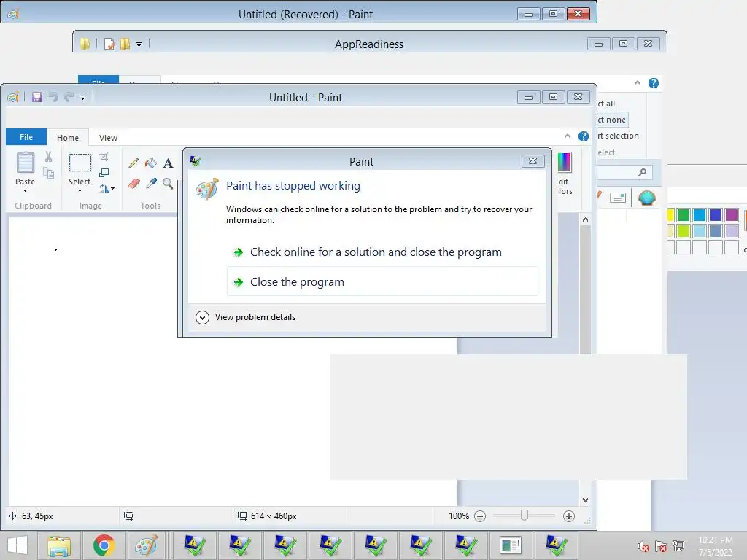747x560 pixels.
Task: Select the Pencil tool in Paint
Action: tap(133, 163)
